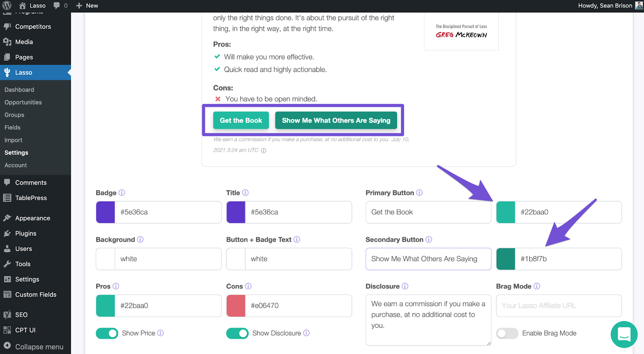644x354 pixels.
Task: Click the Disclosure text area
Action: point(428,320)
